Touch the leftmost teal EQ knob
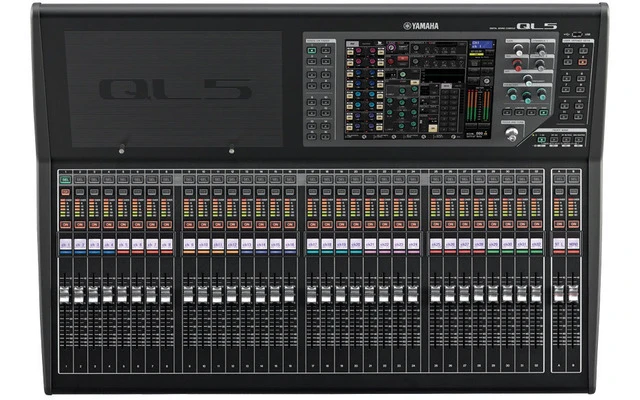 512,96
